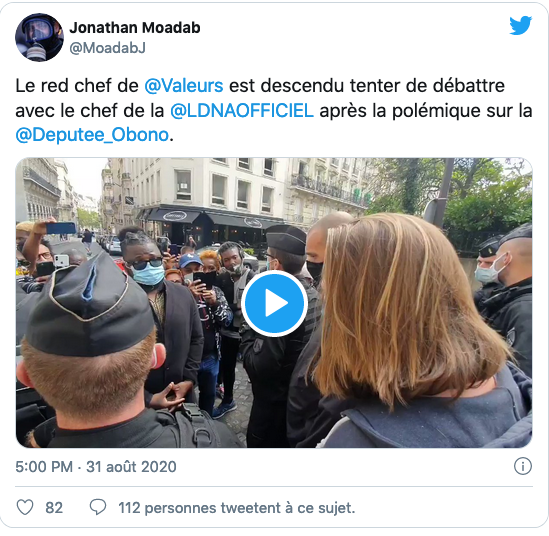The width and height of the screenshot is (549, 536).
Task: Click the video thumbnail building background
Action: [210, 189]
